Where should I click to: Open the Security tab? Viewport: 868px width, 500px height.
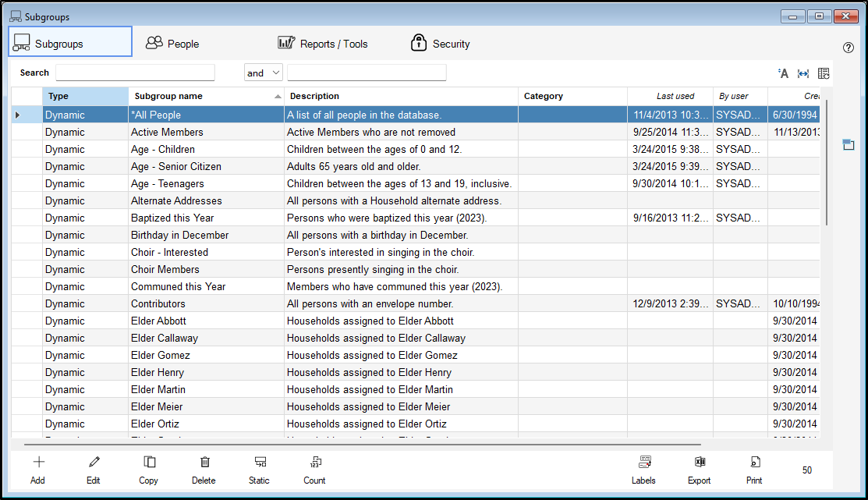point(441,44)
